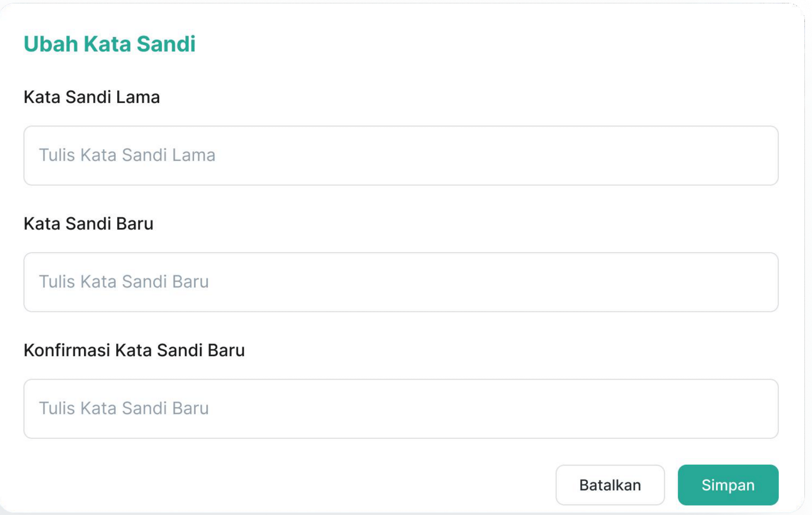Image resolution: width=812 pixels, height=515 pixels.
Task: Click the white outlined Batalkan button
Action: (x=610, y=485)
